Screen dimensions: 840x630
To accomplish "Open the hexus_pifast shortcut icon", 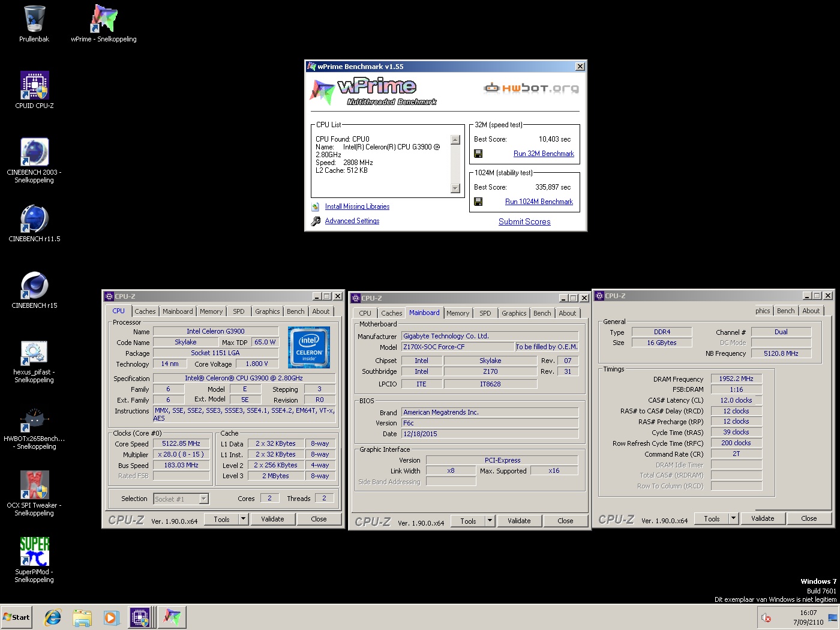I will [x=34, y=352].
